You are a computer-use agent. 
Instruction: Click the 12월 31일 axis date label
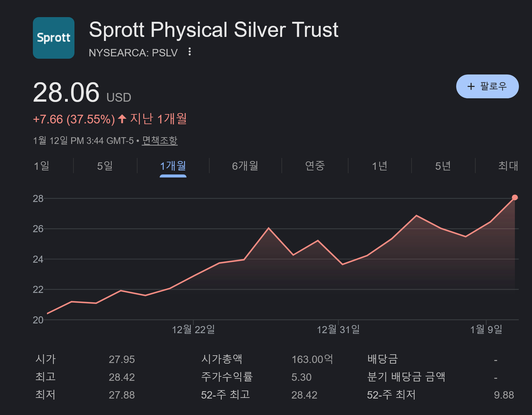coord(338,330)
